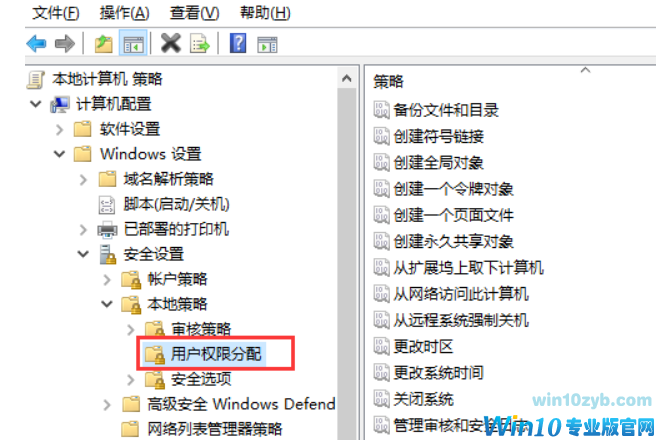
Task: Toggle the Show/Hide action pane icon
Action: [x=267, y=45]
